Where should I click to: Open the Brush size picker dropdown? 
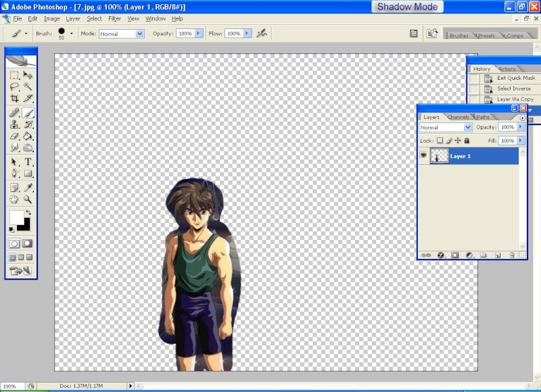[72, 33]
